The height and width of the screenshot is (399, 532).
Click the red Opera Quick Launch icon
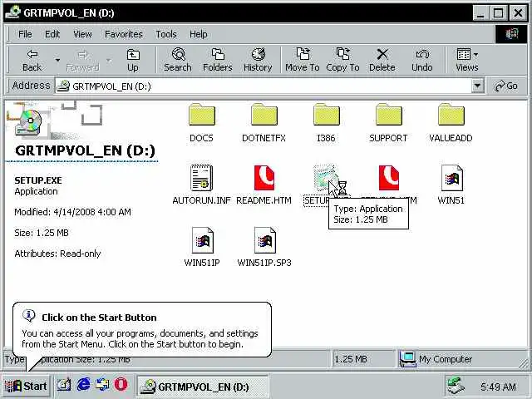tap(121, 384)
